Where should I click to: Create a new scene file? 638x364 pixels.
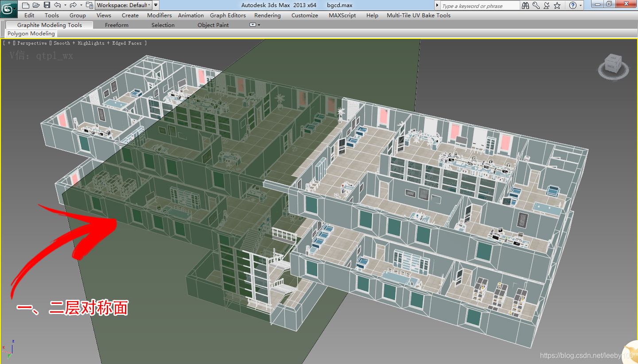[x=26, y=5]
